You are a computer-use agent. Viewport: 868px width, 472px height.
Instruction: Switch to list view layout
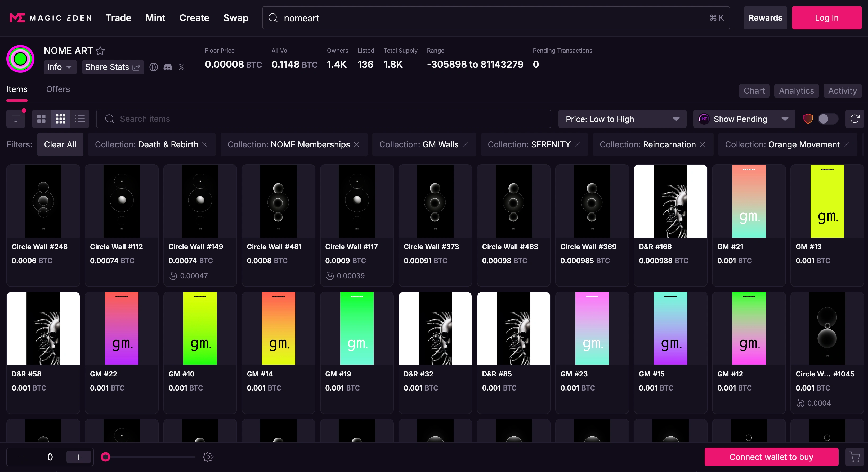tap(80, 119)
